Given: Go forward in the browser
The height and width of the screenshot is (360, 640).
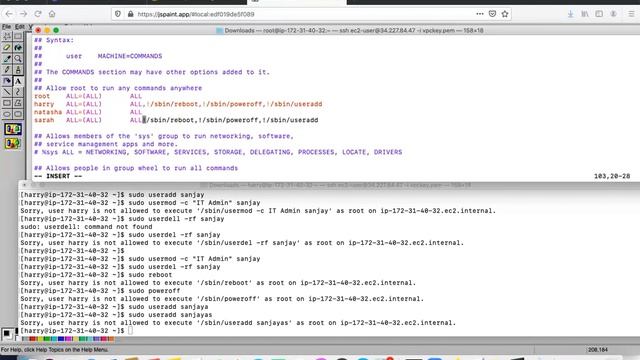Looking at the screenshot, I should coord(23,14).
